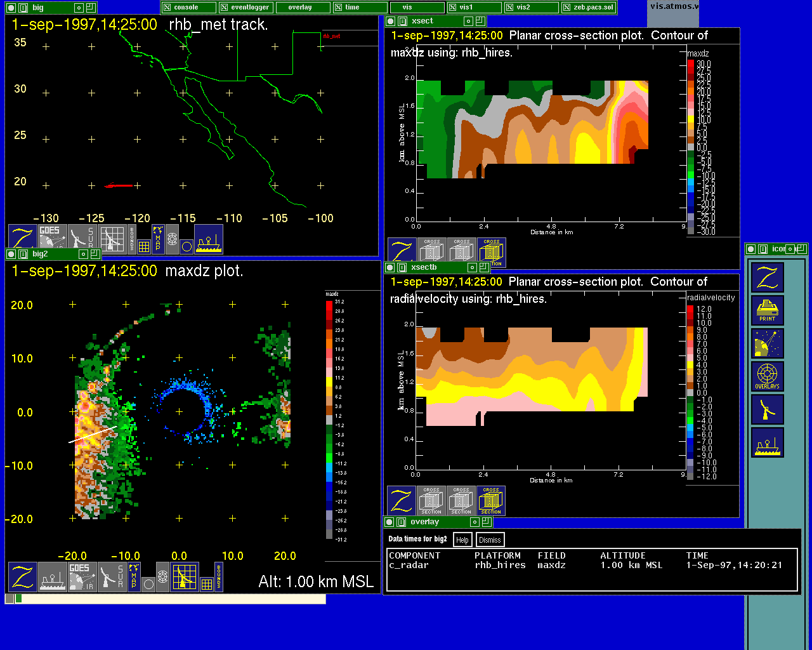Click the Help button in overlay window

coord(462,540)
